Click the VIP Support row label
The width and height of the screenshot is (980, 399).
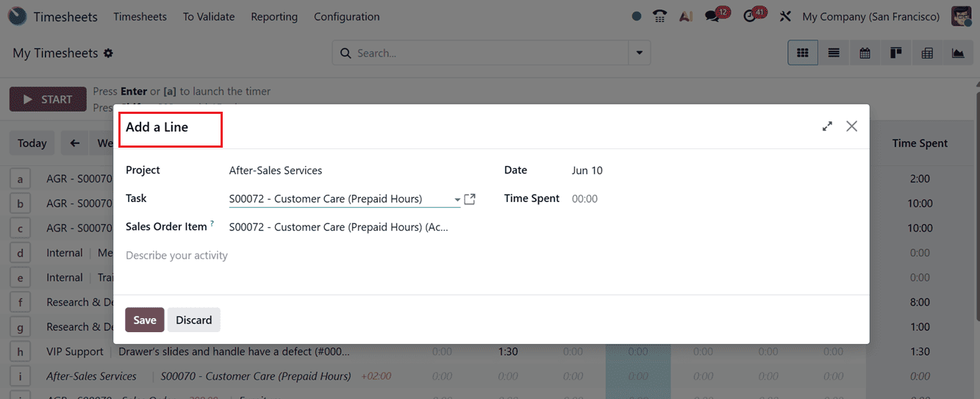click(75, 351)
